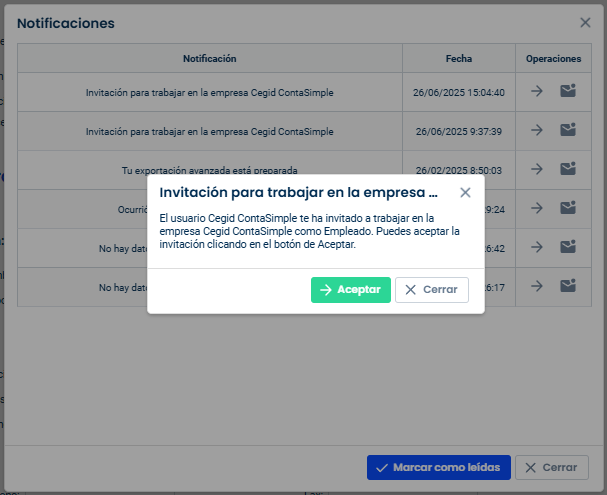Open arrow on the row ending 6:42
Screen dimensions: 607x495
point(537,247)
